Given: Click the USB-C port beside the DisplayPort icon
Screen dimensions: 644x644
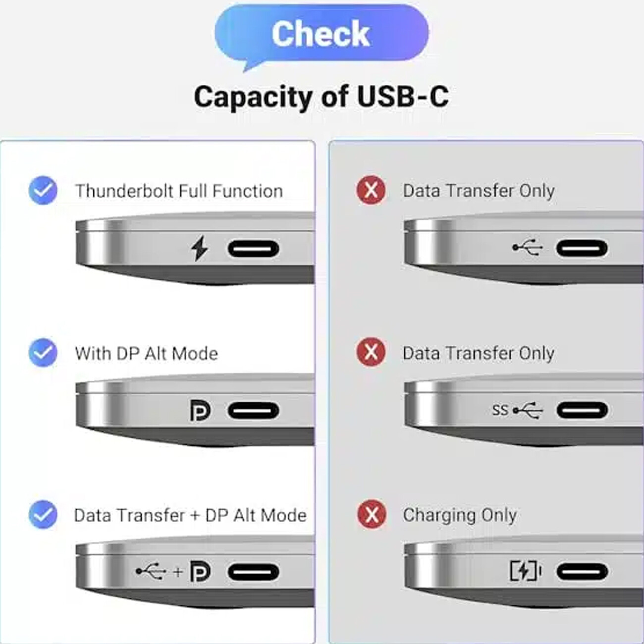Looking at the screenshot, I should click(x=253, y=411).
